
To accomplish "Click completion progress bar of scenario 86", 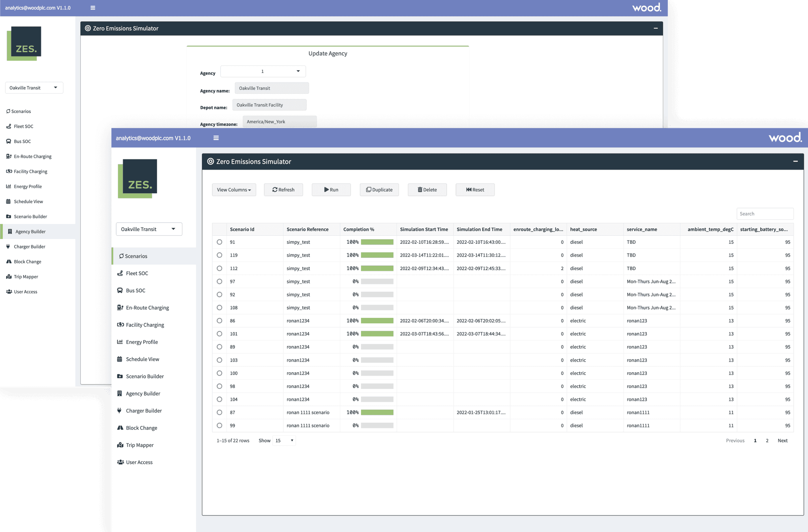I will click(x=377, y=321).
